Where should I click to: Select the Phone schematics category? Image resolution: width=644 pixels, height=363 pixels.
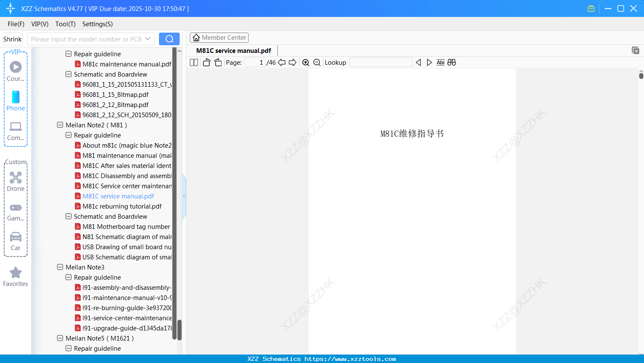coord(16,101)
